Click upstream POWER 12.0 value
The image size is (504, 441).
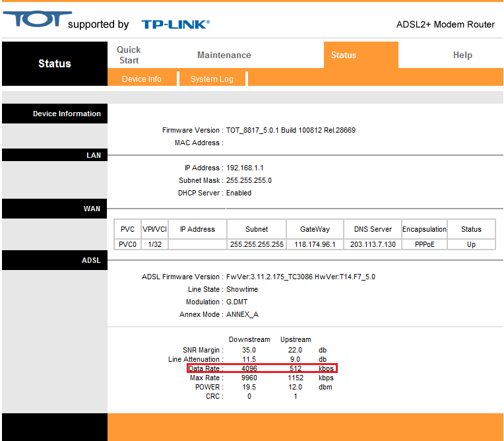(295, 388)
